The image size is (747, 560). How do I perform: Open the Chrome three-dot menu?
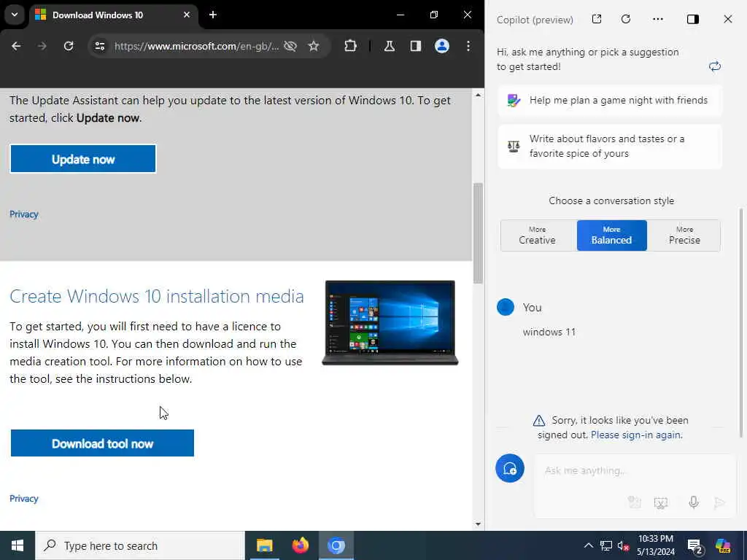[468, 46]
